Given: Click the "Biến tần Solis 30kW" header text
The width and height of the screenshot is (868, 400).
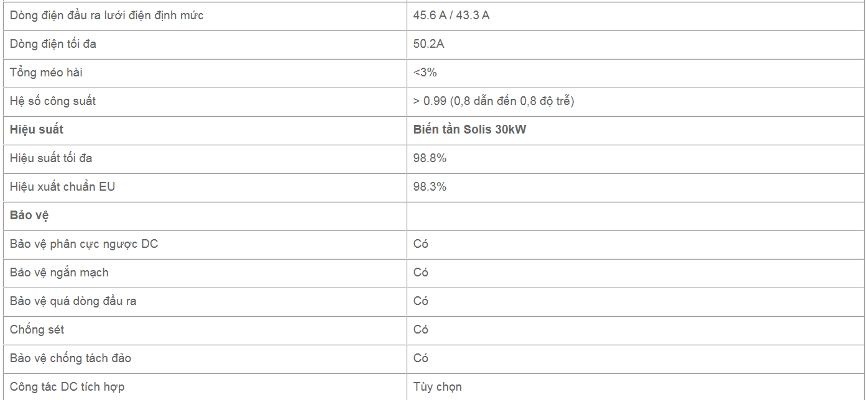Looking at the screenshot, I should (x=469, y=130).
